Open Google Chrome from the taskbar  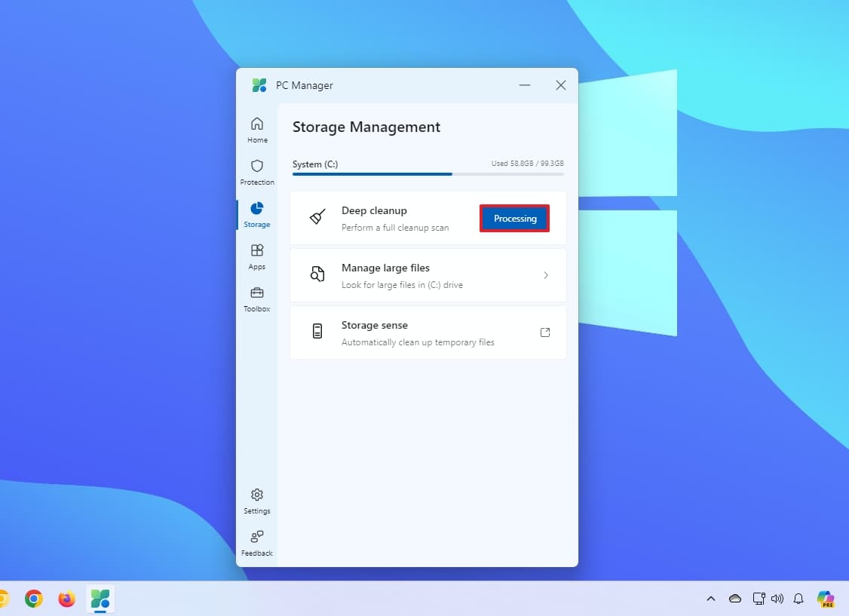pyautogui.click(x=34, y=599)
